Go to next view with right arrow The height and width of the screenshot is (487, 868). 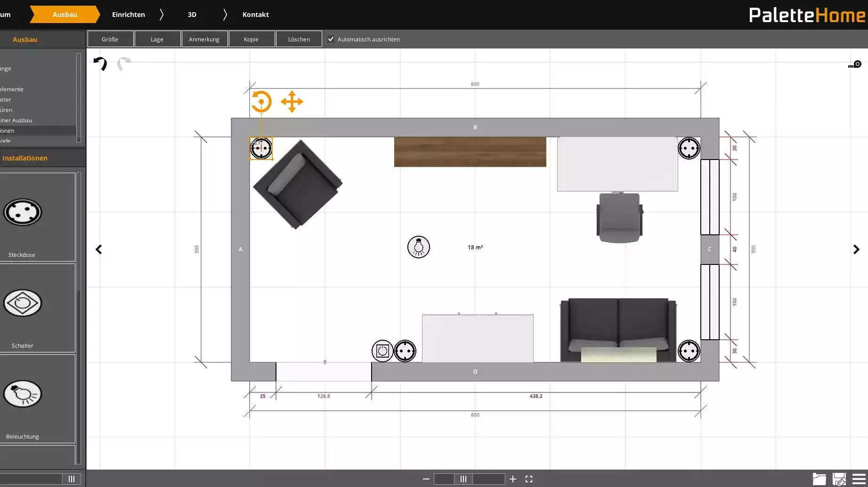[856, 249]
